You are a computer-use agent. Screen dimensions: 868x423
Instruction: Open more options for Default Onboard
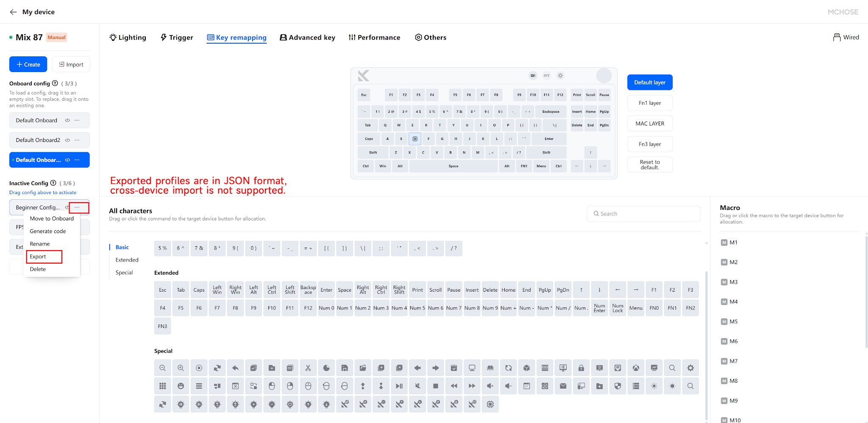click(x=77, y=120)
